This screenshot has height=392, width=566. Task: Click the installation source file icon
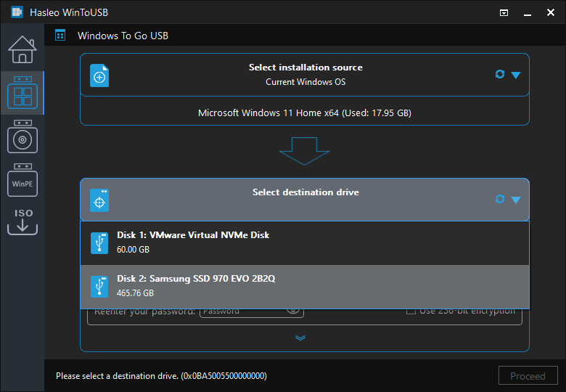point(99,75)
